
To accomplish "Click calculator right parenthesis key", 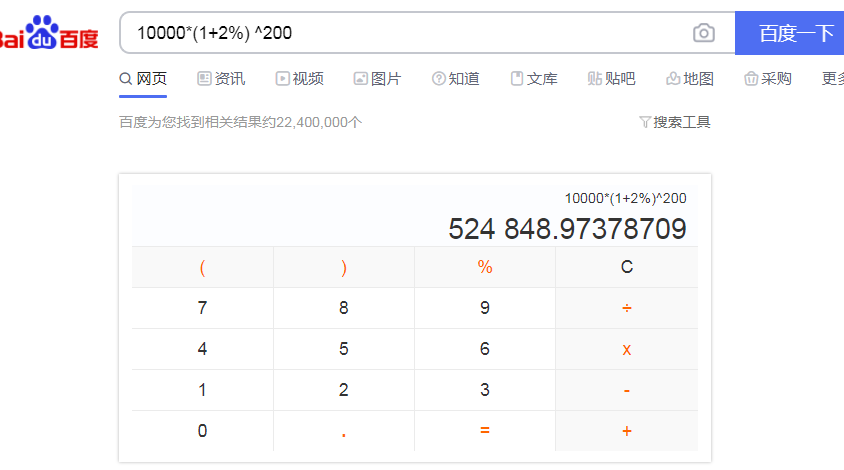I will coord(344,267).
